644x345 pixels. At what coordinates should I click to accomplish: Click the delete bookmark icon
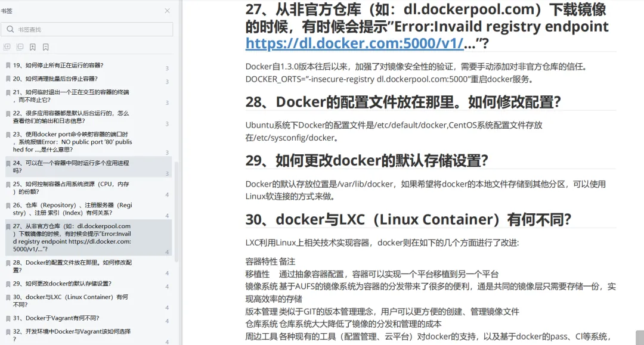click(x=45, y=47)
